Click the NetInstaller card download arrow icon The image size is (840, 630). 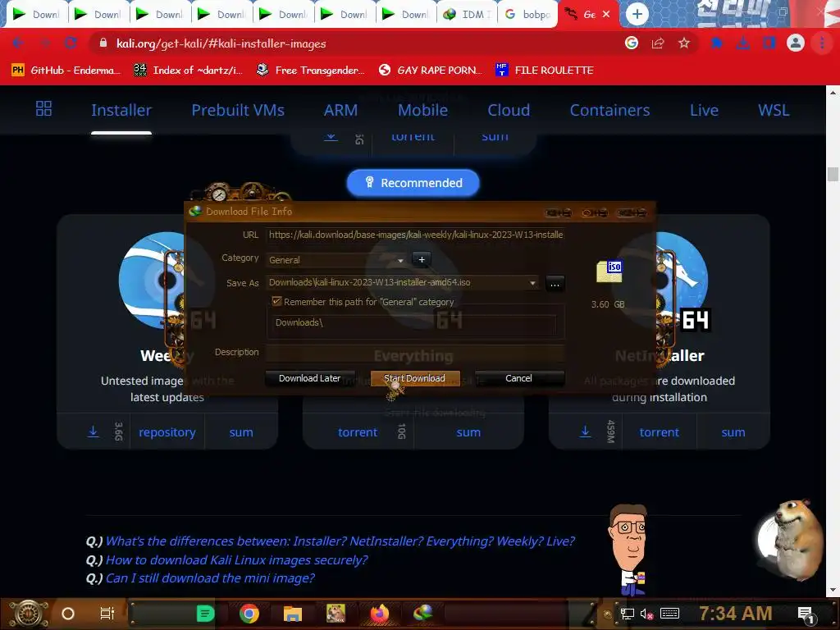[586, 431]
